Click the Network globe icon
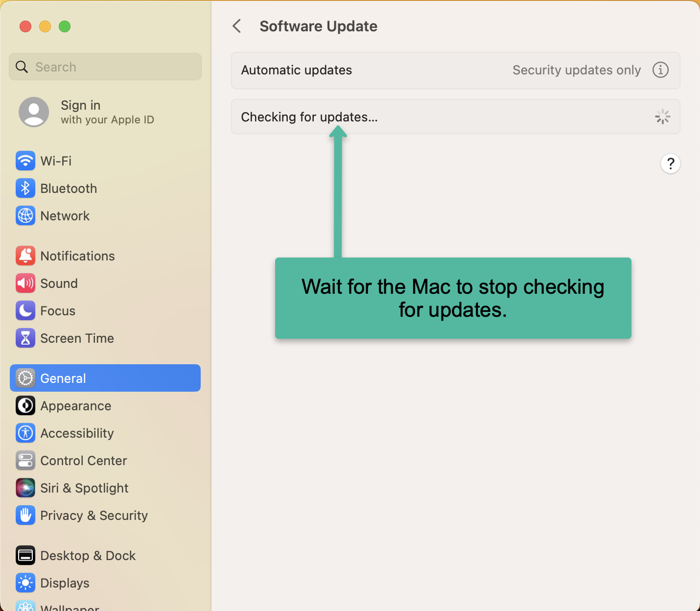700x611 pixels. [25, 215]
